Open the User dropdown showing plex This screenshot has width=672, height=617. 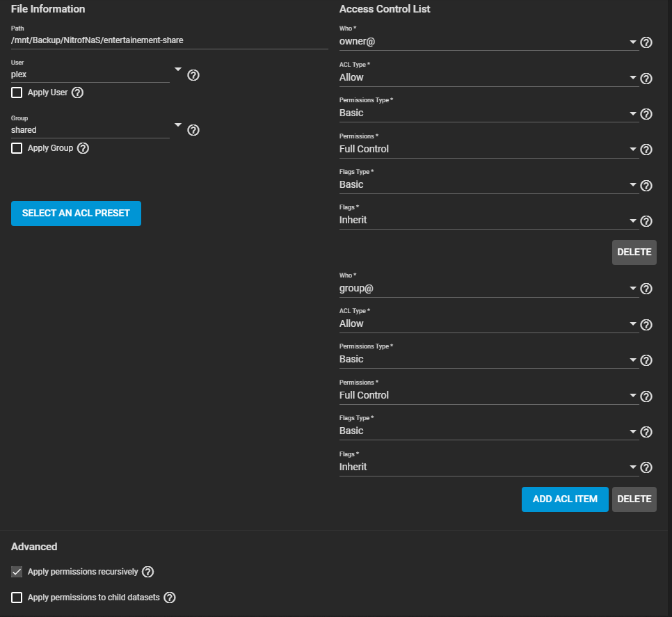(96, 74)
